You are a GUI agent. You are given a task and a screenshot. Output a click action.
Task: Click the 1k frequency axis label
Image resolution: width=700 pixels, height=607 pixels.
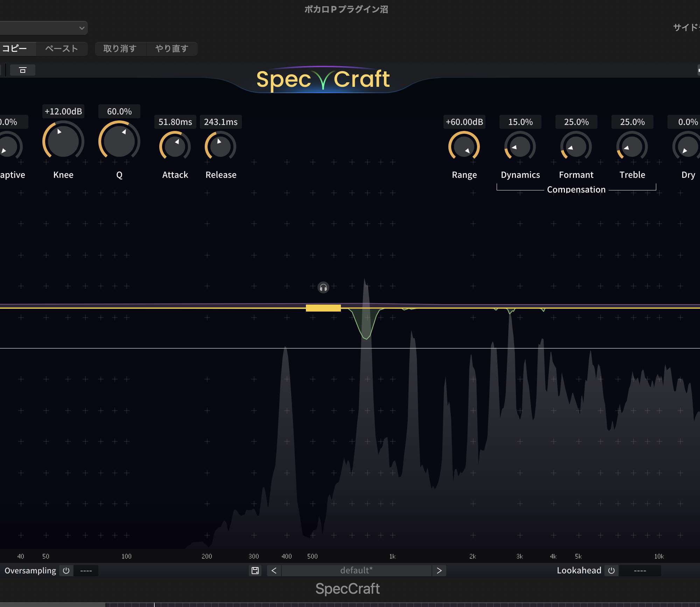392,556
